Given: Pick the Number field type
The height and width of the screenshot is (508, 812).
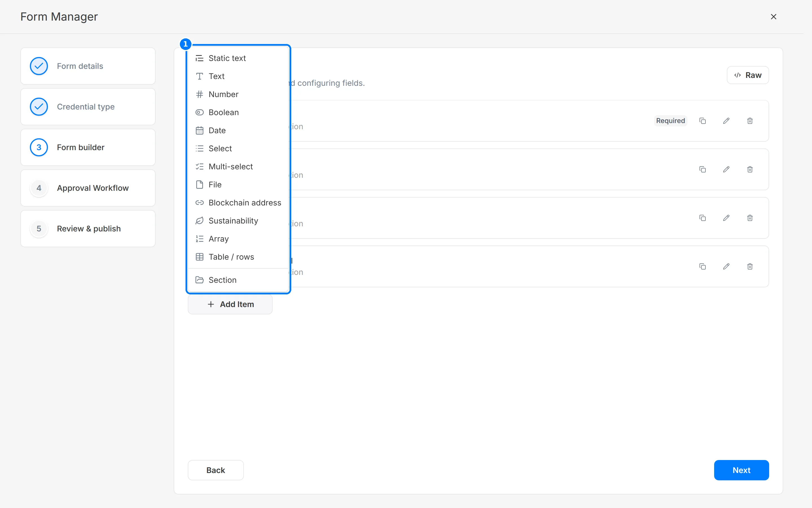Looking at the screenshot, I should point(238,95).
